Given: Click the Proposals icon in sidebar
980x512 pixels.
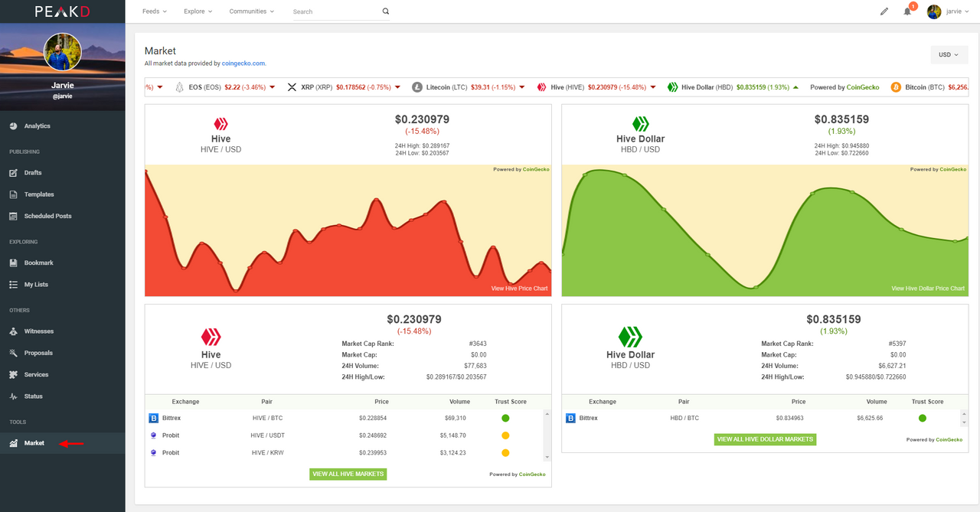Looking at the screenshot, I should tap(13, 353).
